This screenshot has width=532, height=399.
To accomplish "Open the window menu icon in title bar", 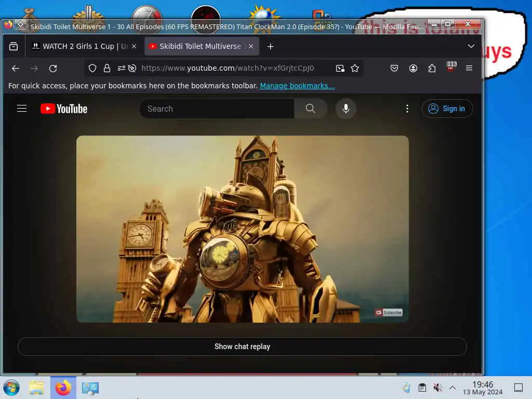I will point(21,24).
